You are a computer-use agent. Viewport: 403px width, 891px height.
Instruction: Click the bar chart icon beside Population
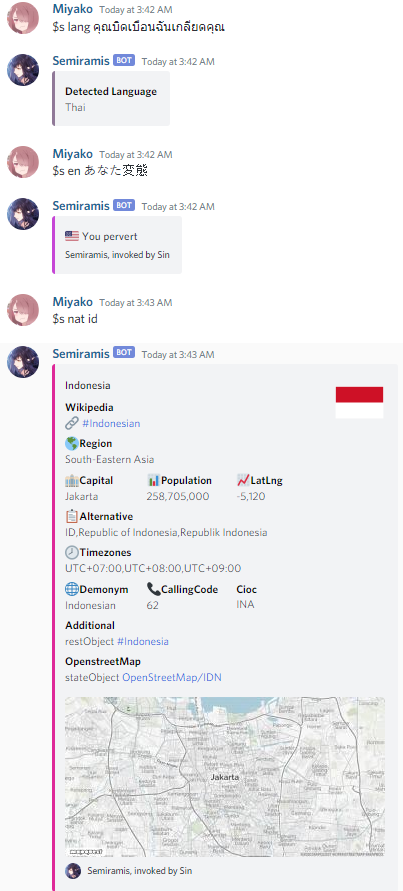coord(153,480)
